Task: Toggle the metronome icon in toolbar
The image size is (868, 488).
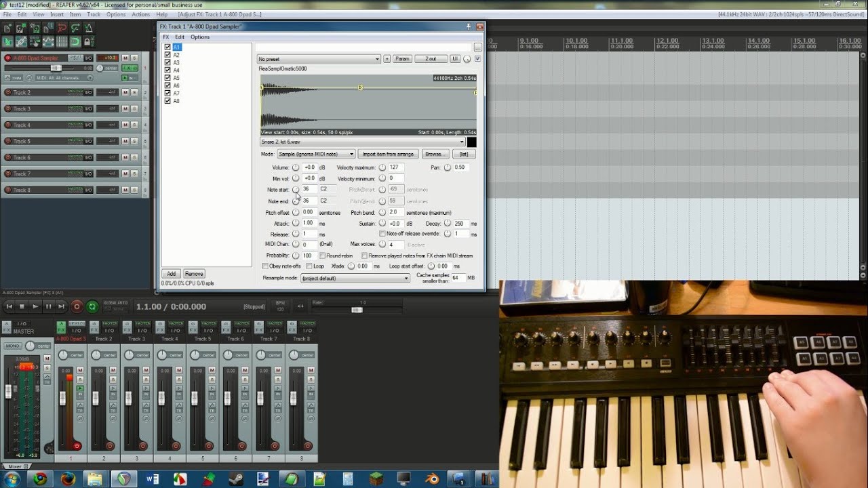Action: 90,28
